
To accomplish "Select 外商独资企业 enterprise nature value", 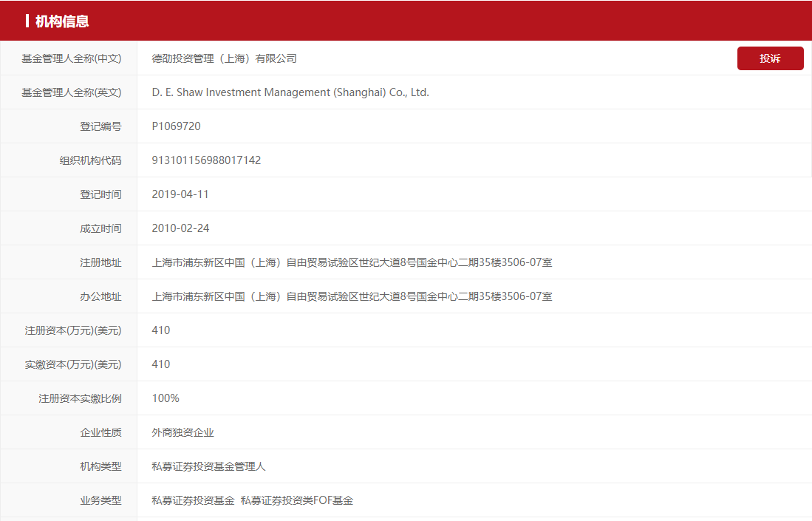I will 182,432.
